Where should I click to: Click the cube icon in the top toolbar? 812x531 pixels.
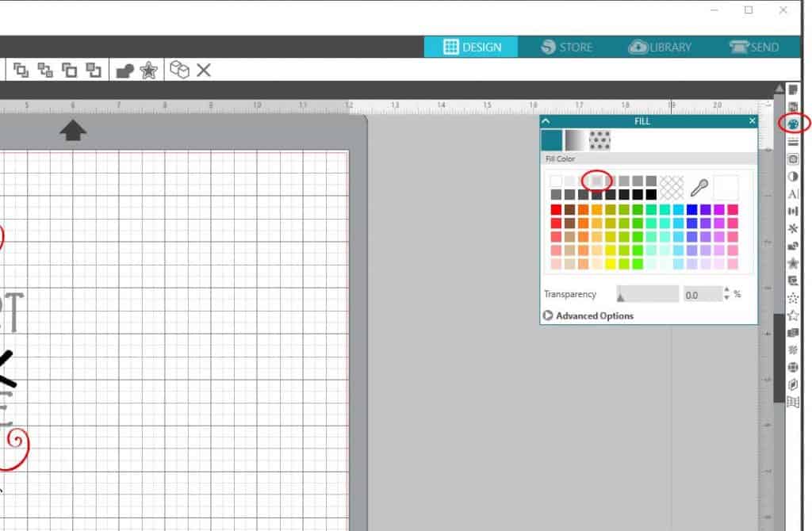180,70
